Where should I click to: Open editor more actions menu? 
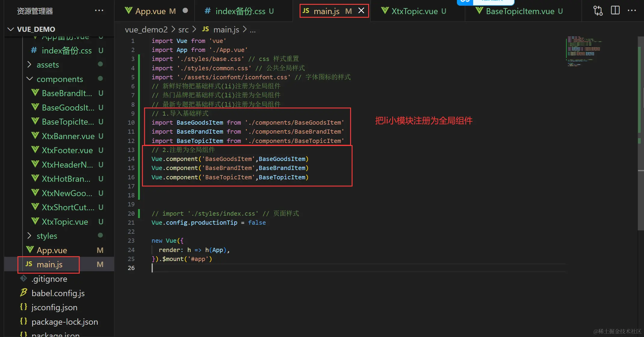[x=632, y=11]
